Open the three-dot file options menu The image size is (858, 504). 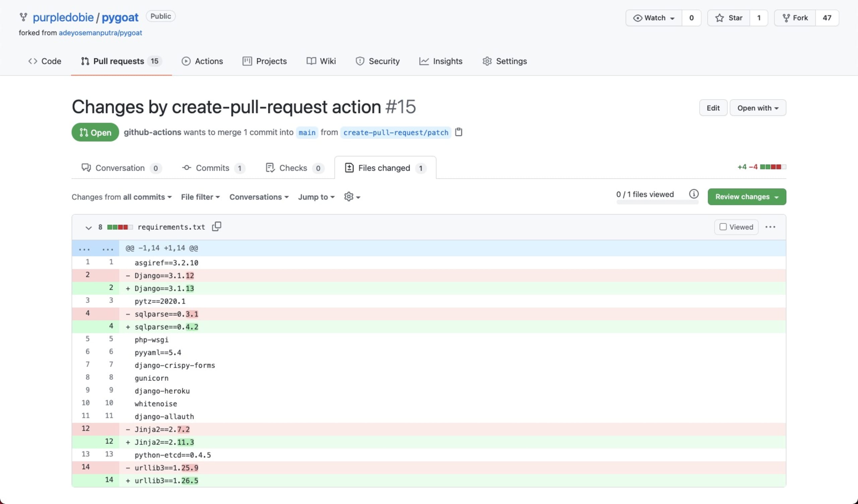pyautogui.click(x=770, y=227)
